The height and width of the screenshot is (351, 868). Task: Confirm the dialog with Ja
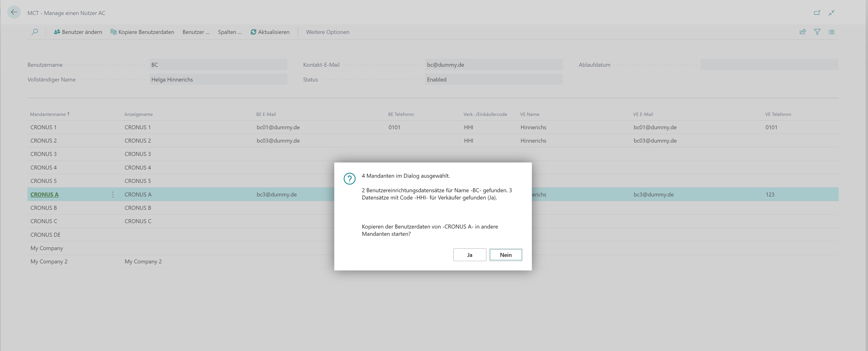pos(470,255)
